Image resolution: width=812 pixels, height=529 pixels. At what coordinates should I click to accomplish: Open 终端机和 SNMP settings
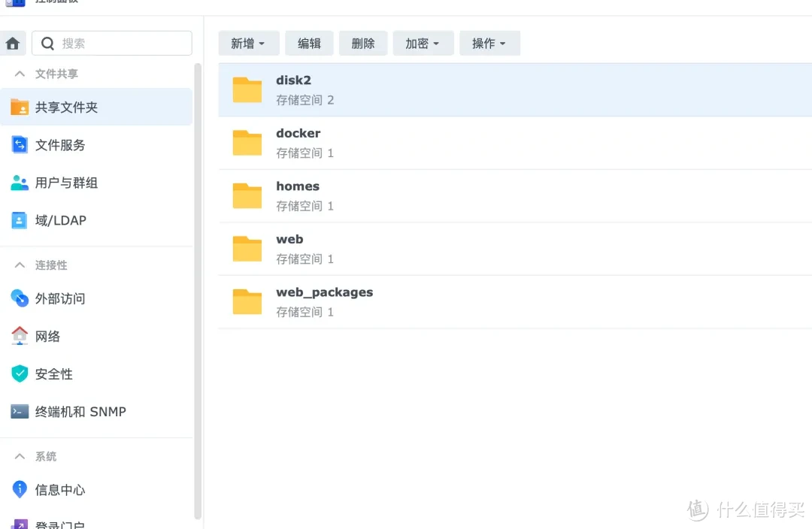pos(19,411)
